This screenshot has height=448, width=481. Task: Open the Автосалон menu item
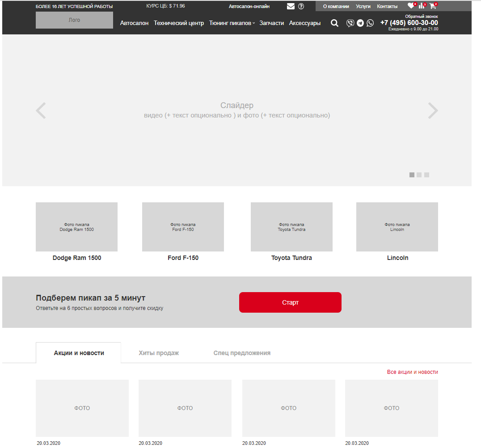coord(134,23)
